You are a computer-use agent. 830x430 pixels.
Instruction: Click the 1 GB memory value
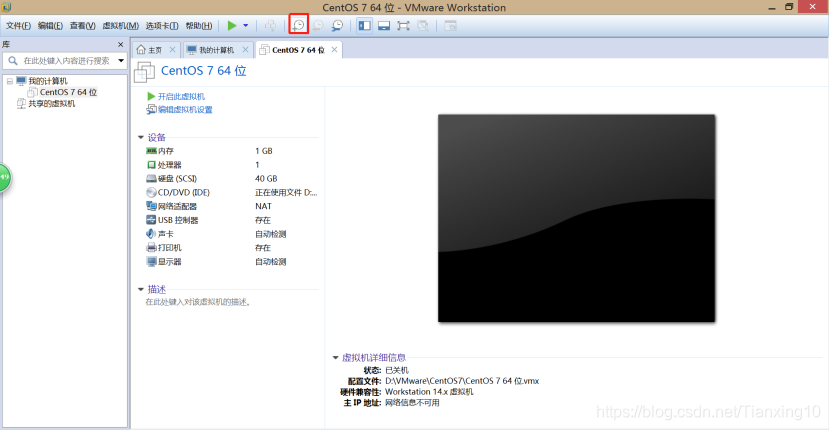[264, 151]
